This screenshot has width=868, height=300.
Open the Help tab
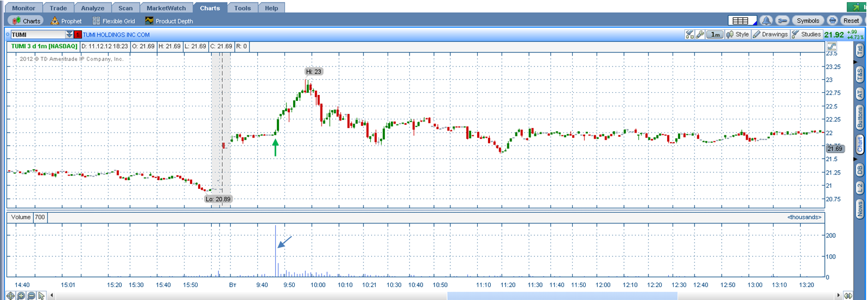tap(271, 8)
